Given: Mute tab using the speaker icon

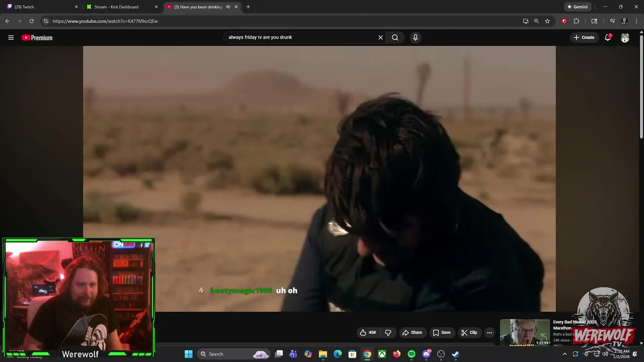Looking at the screenshot, I should point(228,7).
